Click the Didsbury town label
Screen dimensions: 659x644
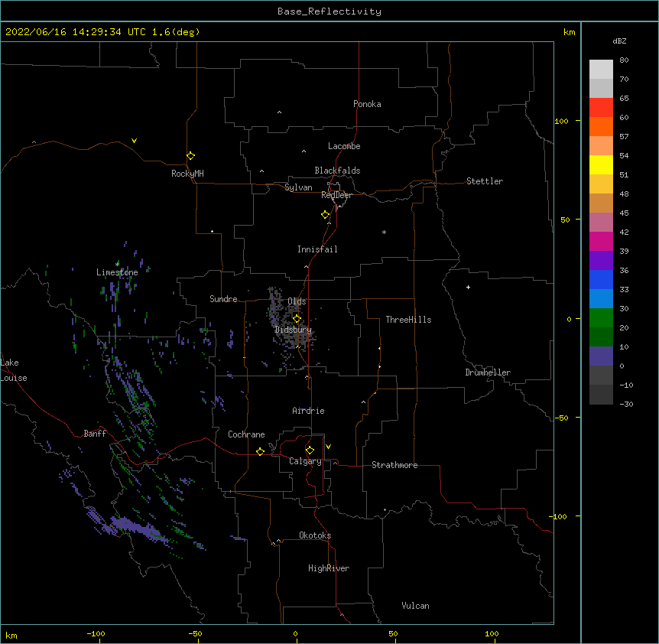coord(294,330)
